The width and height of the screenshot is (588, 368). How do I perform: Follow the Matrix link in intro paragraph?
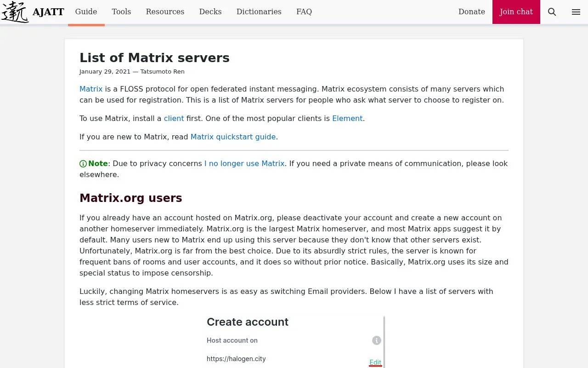(x=91, y=89)
